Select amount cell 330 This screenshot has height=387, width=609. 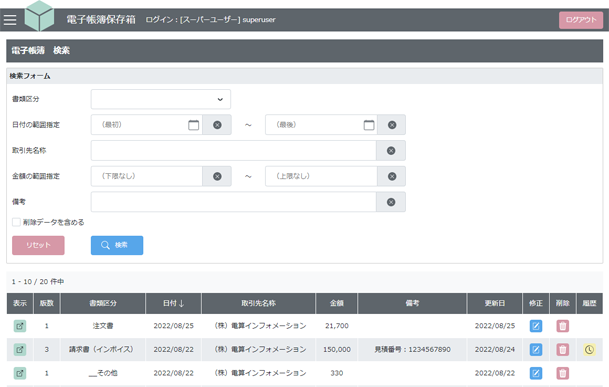[337, 373]
